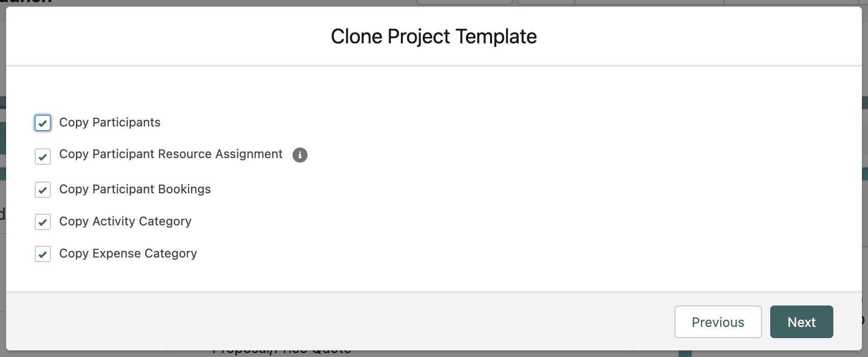Screen dimensions: 868x357
Task: Click the info icon next to Copy Participant Resource Assignment
Action: coord(300,155)
